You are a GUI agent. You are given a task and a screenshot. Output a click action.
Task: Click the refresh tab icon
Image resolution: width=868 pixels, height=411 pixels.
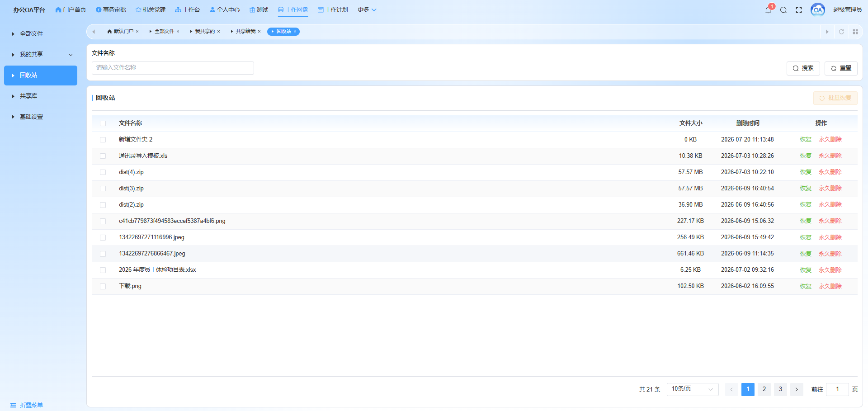[841, 32]
